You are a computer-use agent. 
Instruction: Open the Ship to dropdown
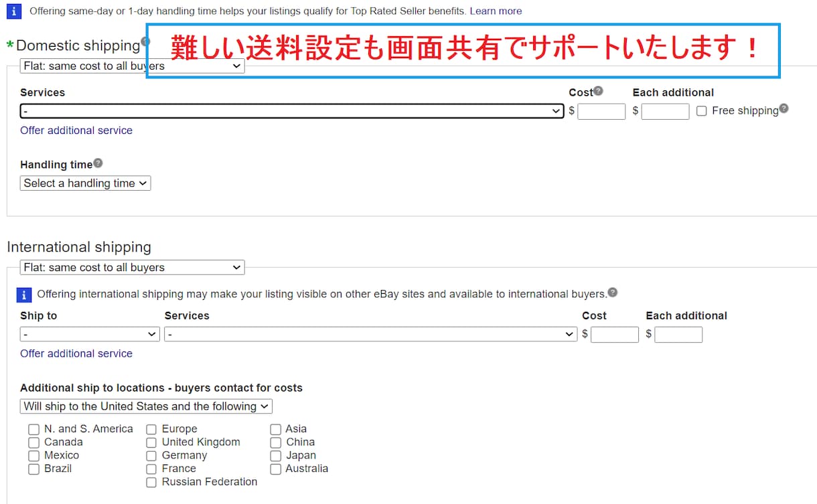(90, 334)
